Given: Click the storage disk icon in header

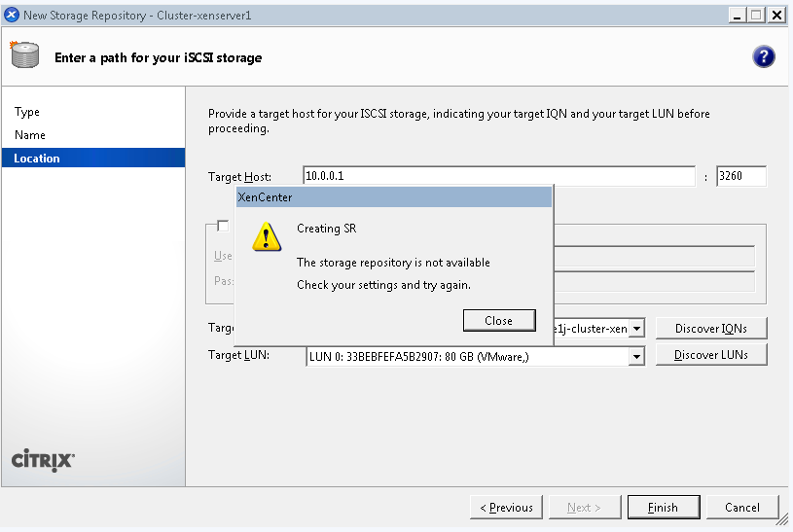Looking at the screenshot, I should 26,55.
